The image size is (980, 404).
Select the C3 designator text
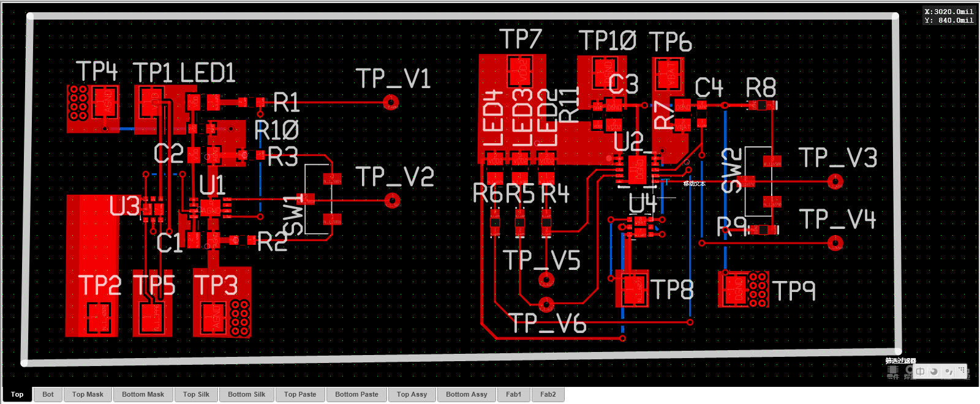click(624, 84)
